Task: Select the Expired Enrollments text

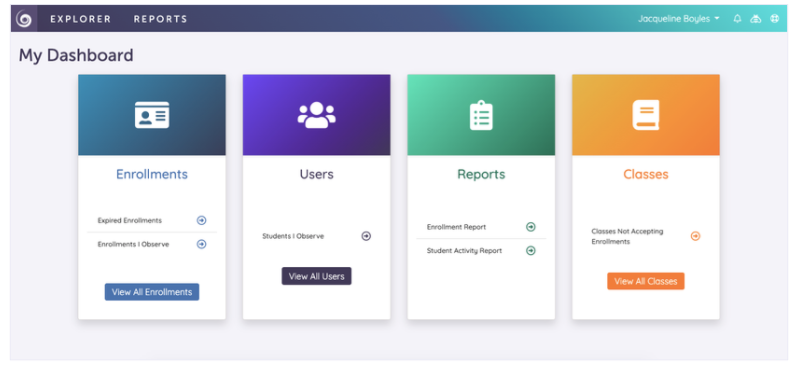Action: tap(130, 220)
